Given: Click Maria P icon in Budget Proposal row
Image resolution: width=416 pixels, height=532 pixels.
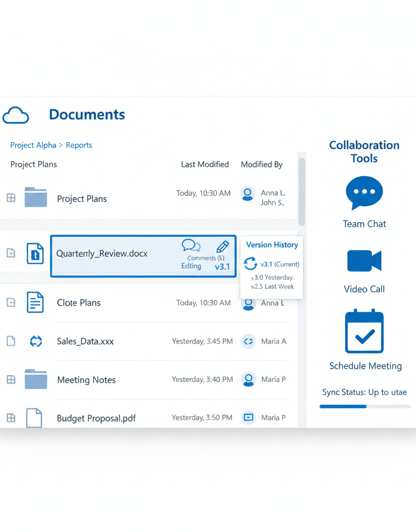Looking at the screenshot, I should tap(248, 417).
